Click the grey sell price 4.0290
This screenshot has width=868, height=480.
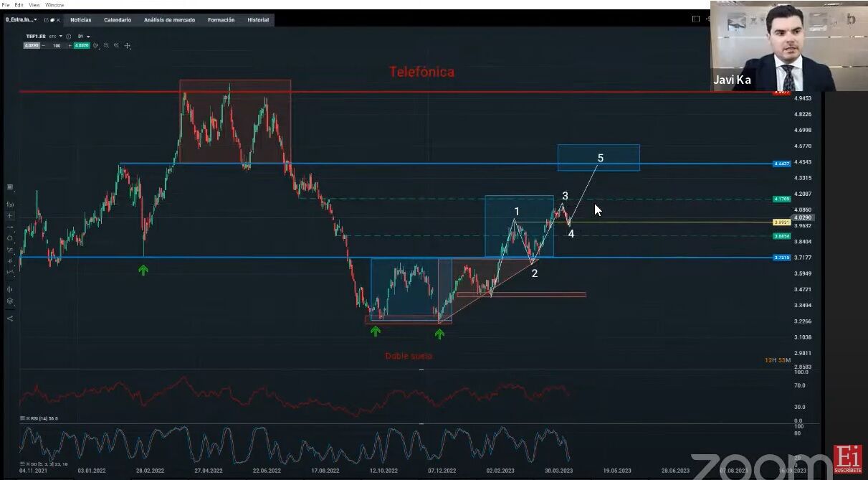pos(32,45)
